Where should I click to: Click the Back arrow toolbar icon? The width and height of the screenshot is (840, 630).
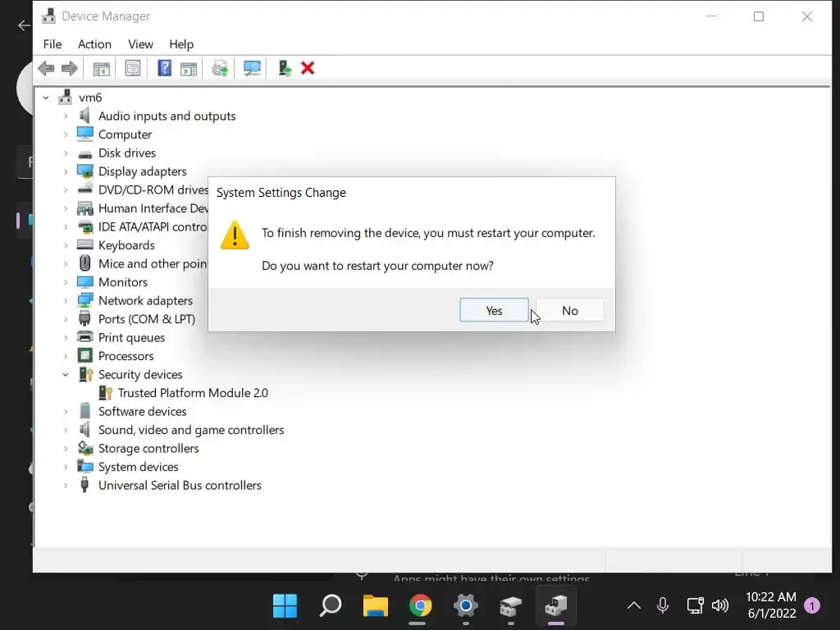[x=47, y=68]
